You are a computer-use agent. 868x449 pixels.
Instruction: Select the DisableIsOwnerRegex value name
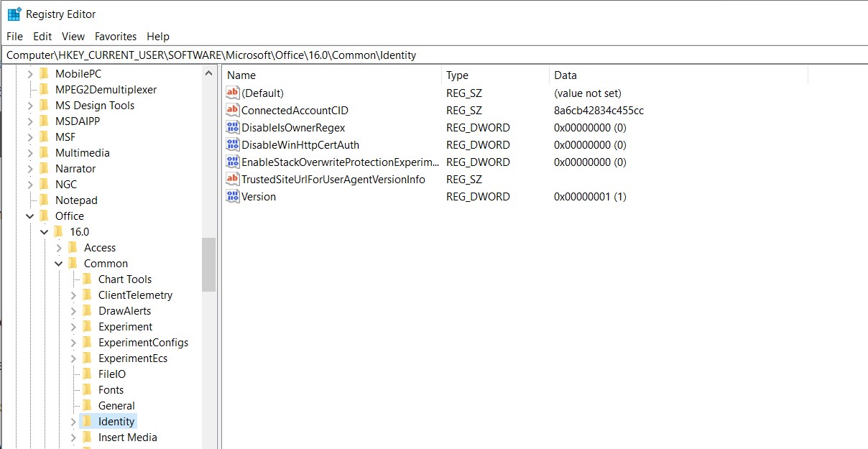[293, 127]
